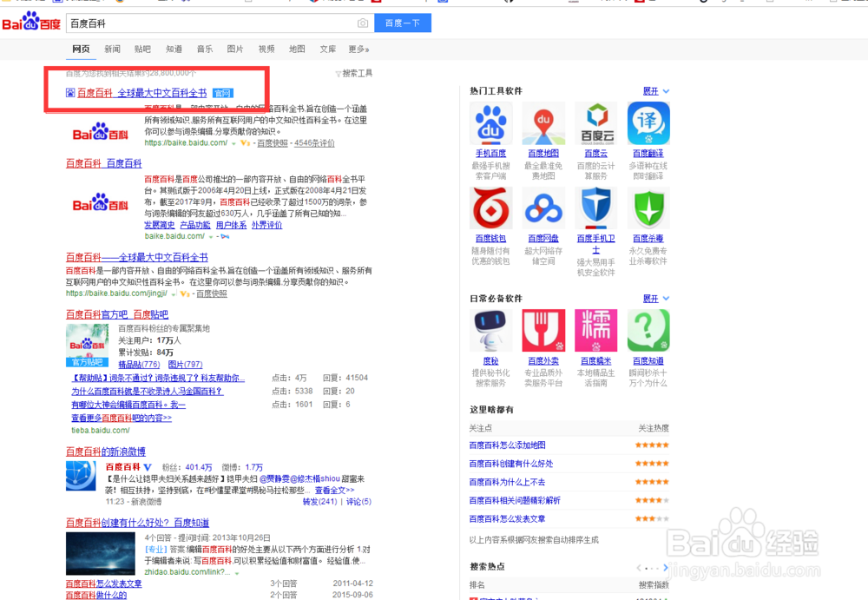Image resolution: width=868 pixels, height=600 pixels.
Task: Switch to the 音乐 tab
Action: [205, 49]
